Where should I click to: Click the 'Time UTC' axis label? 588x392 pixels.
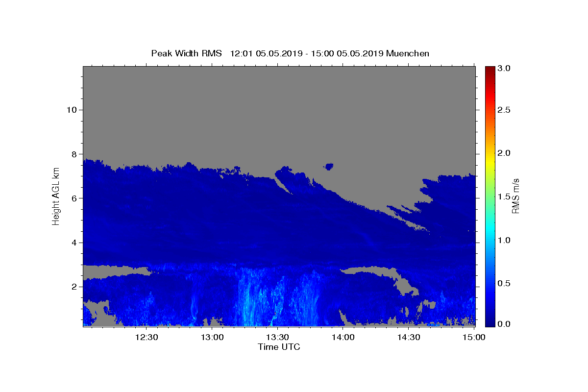tap(279, 347)
